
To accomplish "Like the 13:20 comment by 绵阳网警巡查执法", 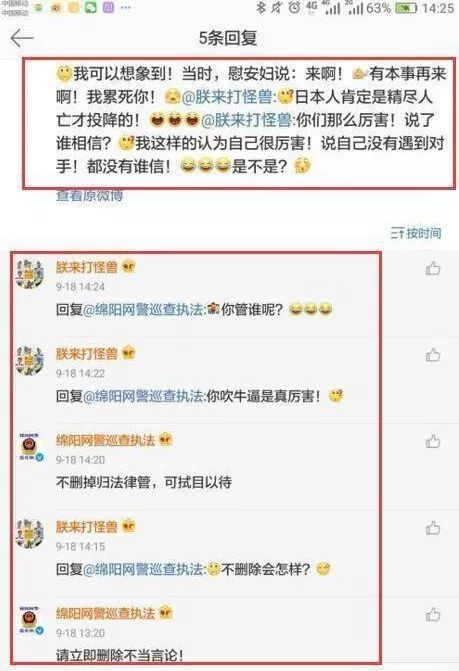I will (432, 614).
